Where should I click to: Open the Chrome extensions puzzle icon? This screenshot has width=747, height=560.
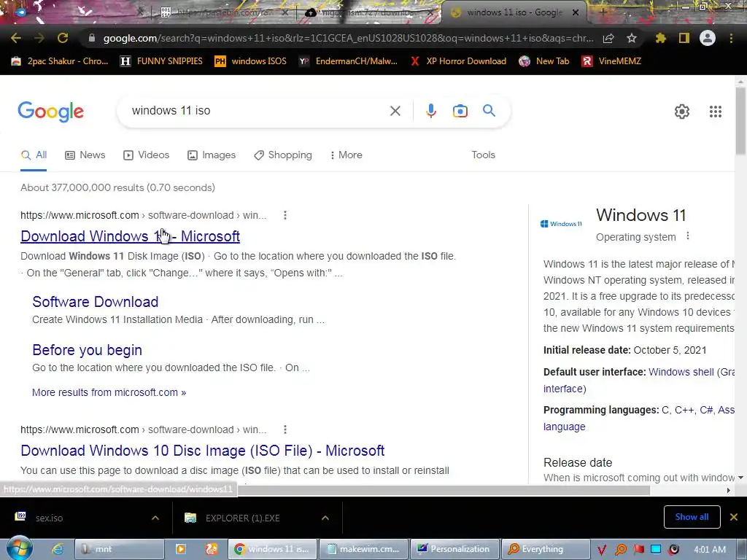[660, 38]
